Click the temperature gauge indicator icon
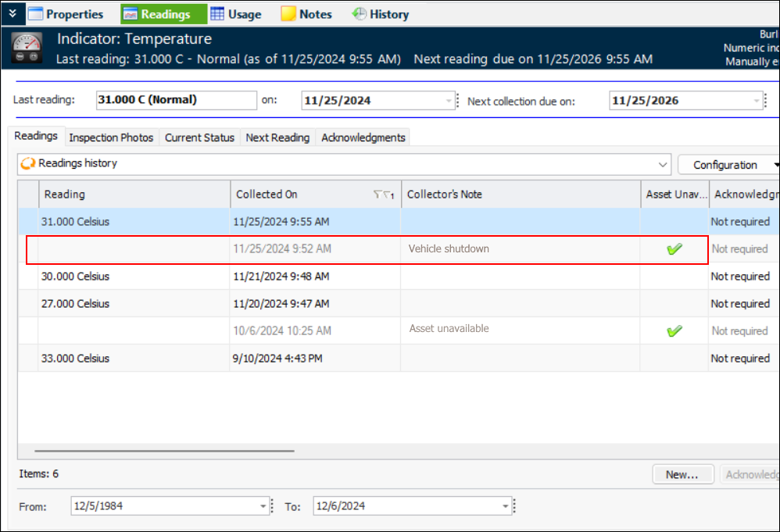Image resolution: width=780 pixels, height=532 pixels. [x=27, y=48]
